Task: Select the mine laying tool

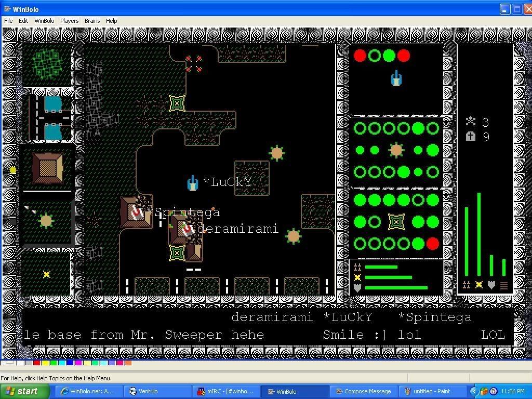Action: [x=47, y=274]
